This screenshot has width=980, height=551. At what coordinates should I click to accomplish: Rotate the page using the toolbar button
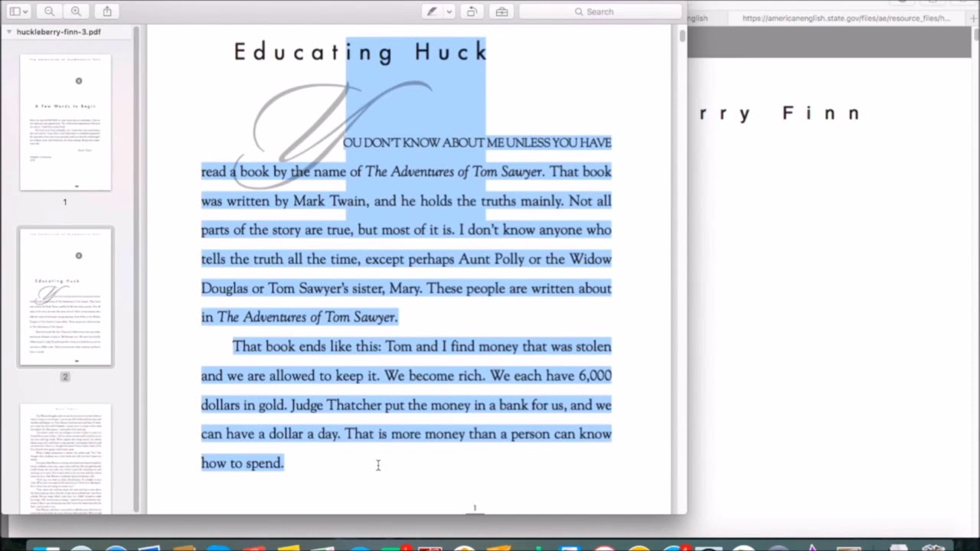click(x=472, y=11)
